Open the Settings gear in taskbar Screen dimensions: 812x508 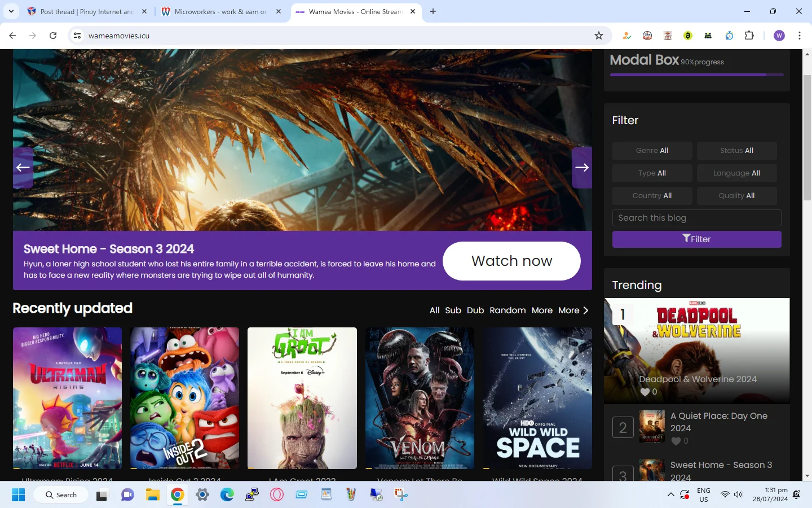[202, 495]
